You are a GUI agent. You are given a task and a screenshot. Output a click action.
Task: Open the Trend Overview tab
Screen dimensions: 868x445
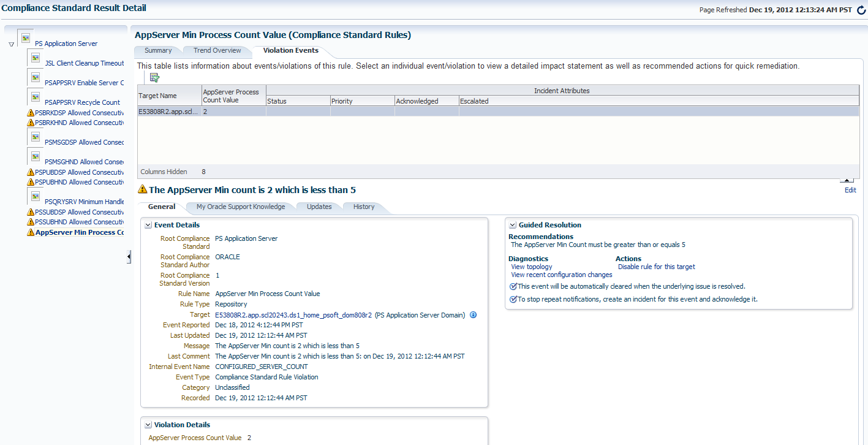click(x=217, y=50)
